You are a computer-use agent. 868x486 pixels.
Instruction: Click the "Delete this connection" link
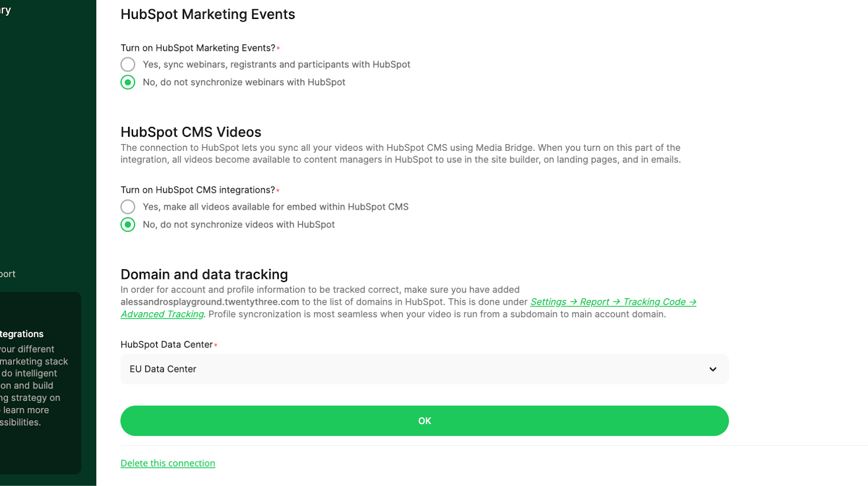click(168, 463)
